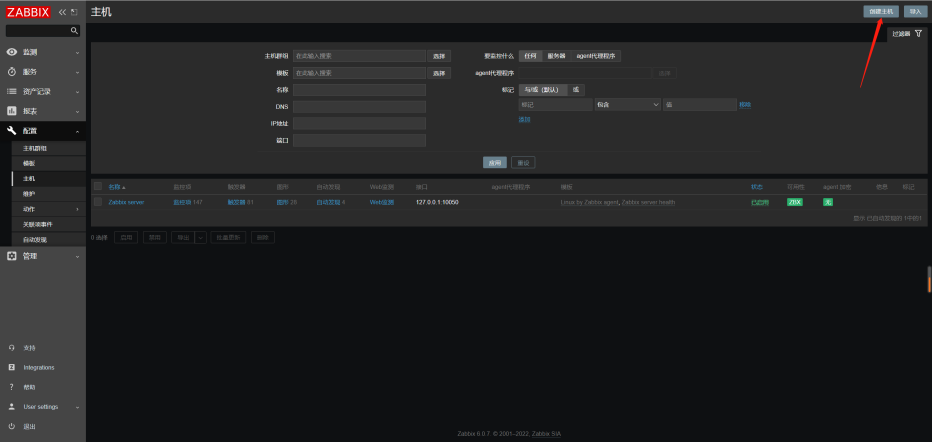
Task: Click the hide sidebar icon beside the collapse arrows
Action: click(74, 12)
